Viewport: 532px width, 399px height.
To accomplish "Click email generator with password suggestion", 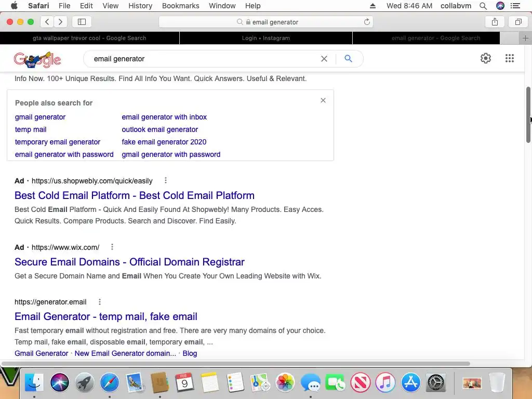I will (64, 155).
